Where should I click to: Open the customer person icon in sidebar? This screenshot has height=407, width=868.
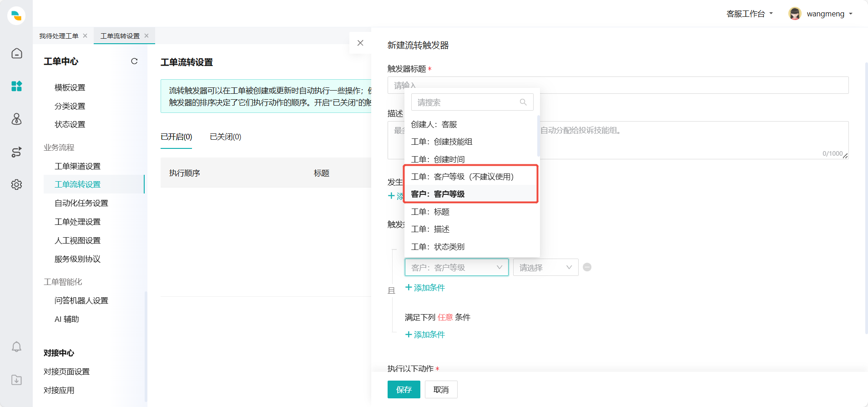click(x=16, y=119)
